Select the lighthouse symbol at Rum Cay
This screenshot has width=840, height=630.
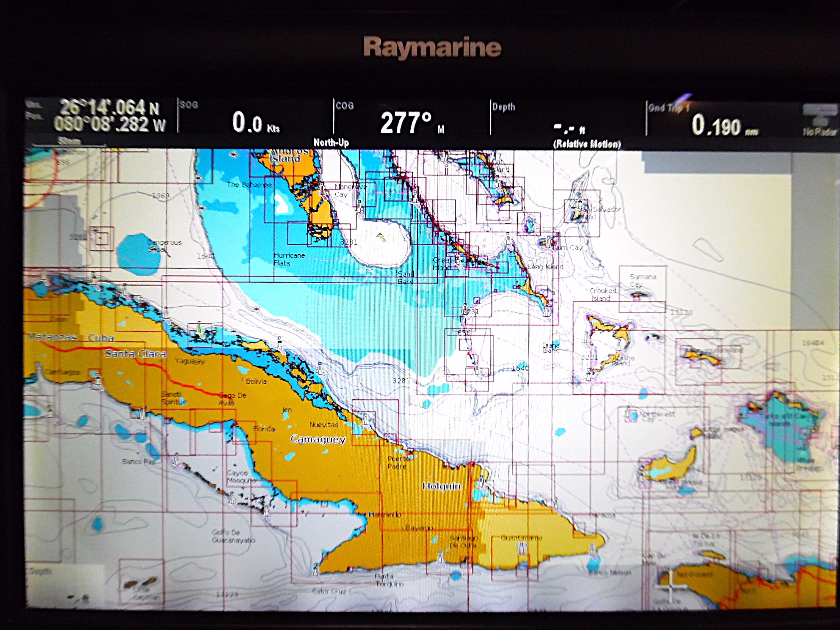point(549,242)
